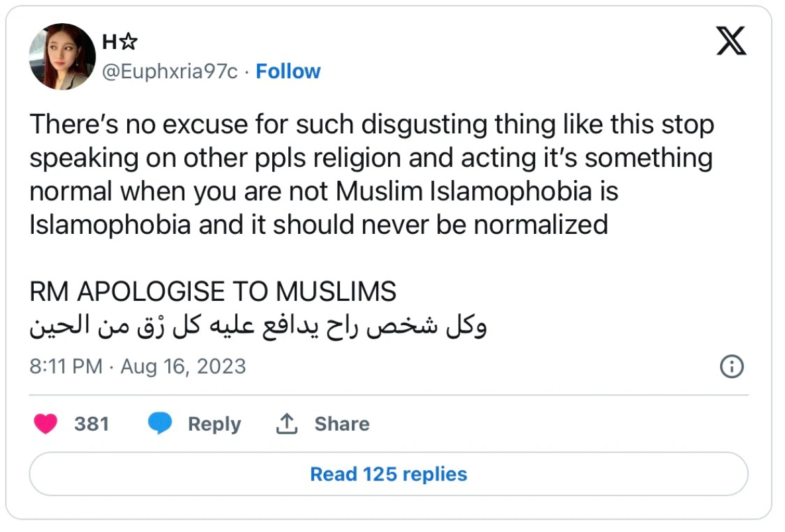Click the Reply text label
Screen dimensions: 785x532
214,424
